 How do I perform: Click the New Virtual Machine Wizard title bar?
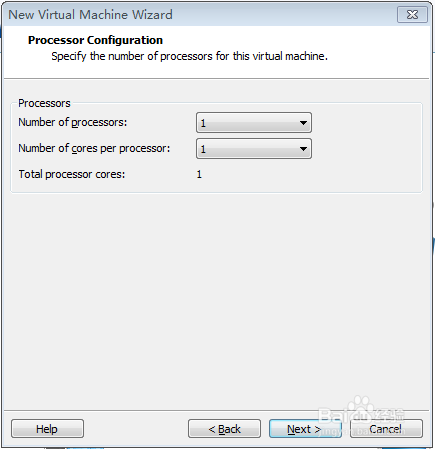click(x=200, y=15)
